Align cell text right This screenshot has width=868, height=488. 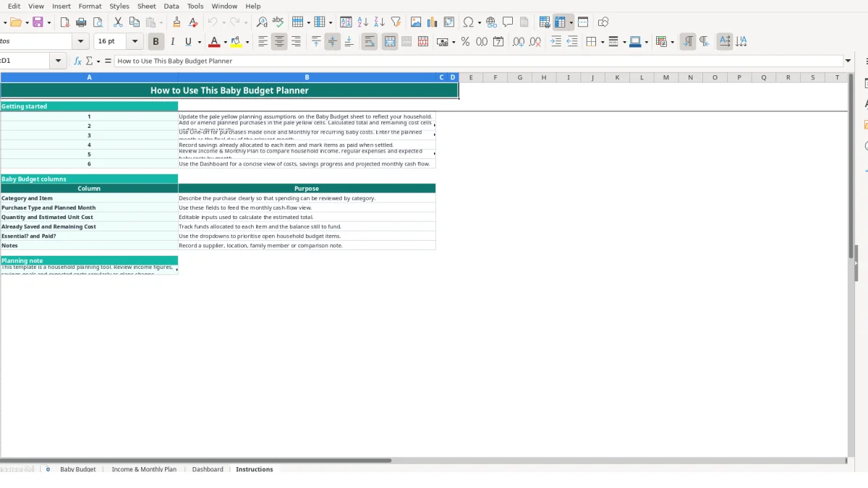point(296,42)
